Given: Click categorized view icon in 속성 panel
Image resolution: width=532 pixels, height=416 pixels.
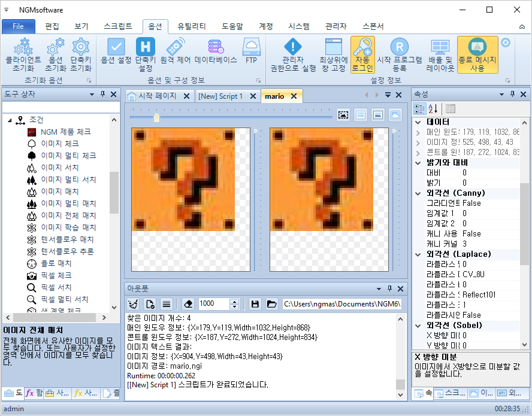Looking at the screenshot, I should tap(419, 109).
